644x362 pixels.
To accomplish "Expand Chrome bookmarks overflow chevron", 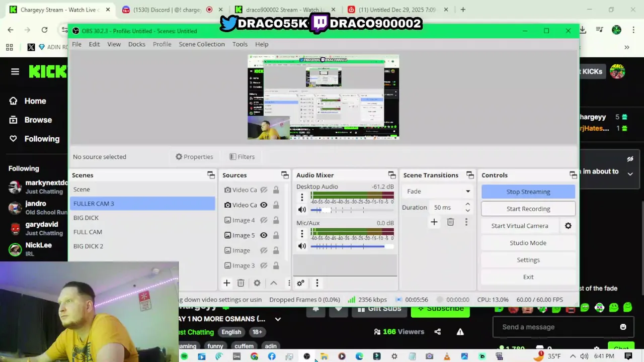I will (x=627, y=47).
